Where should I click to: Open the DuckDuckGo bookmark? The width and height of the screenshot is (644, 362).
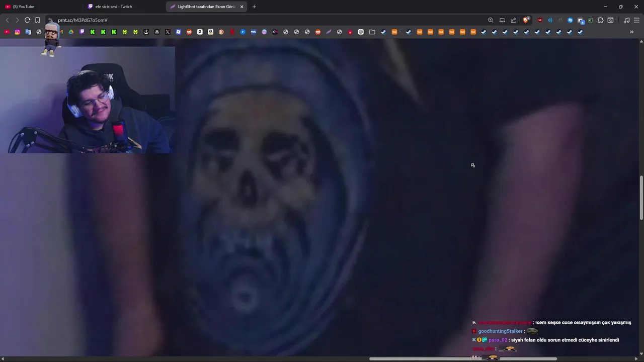point(221,32)
